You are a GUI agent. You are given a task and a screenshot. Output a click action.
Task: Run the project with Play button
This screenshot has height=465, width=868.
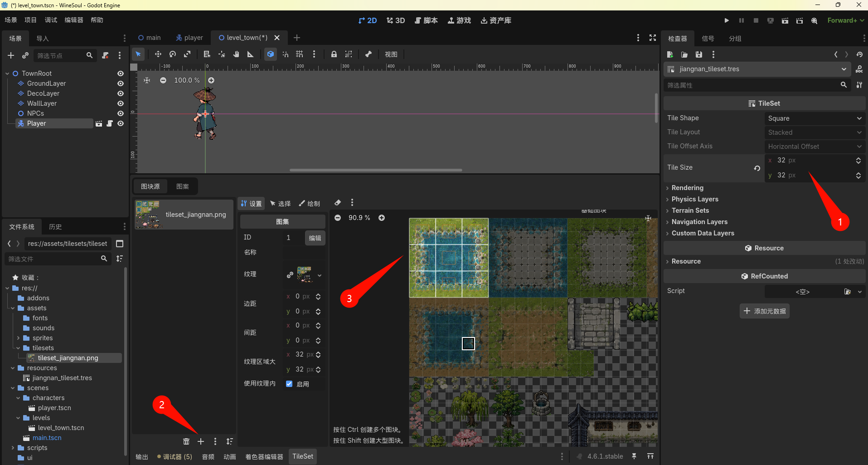[727, 20]
